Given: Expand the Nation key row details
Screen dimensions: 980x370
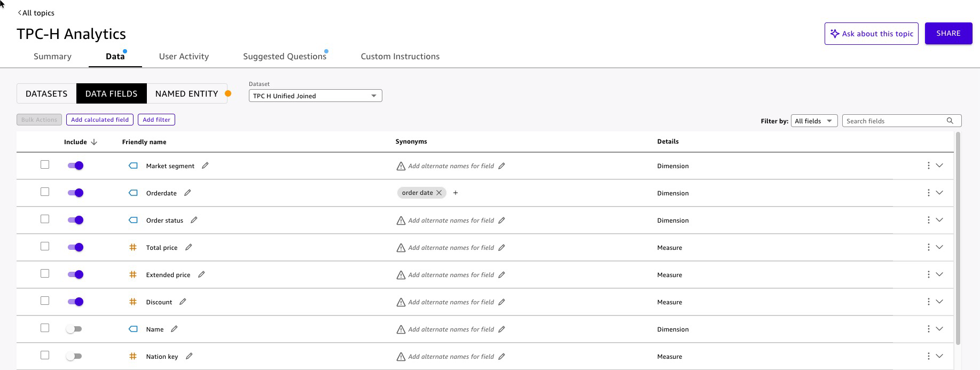Looking at the screenshot, I should (939, 356).
